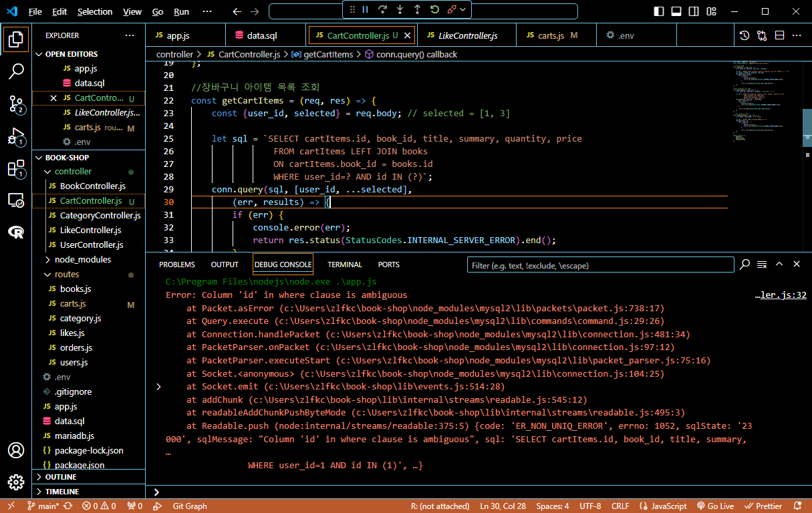Screen dimensions: 812x513
Task: Click the code minimap
Action: click(765, 100)
